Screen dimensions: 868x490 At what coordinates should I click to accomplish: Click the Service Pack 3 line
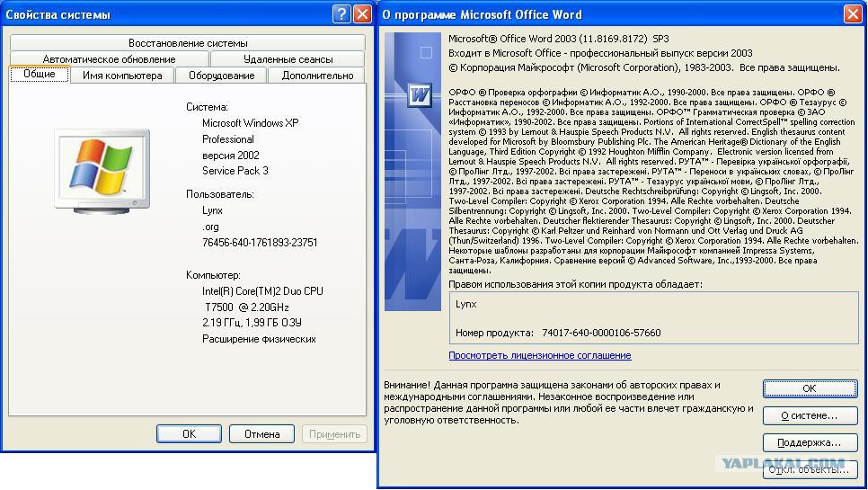click(x=235, y=171)
